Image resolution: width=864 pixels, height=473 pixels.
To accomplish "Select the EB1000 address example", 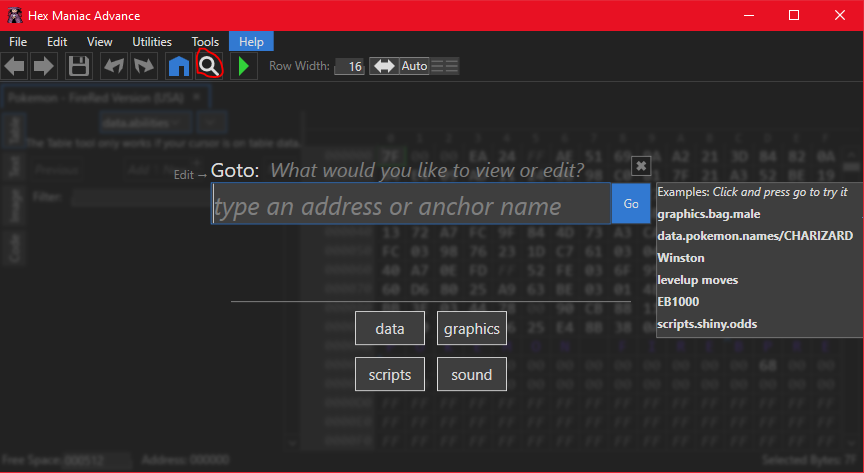I will tap(678, 302).
